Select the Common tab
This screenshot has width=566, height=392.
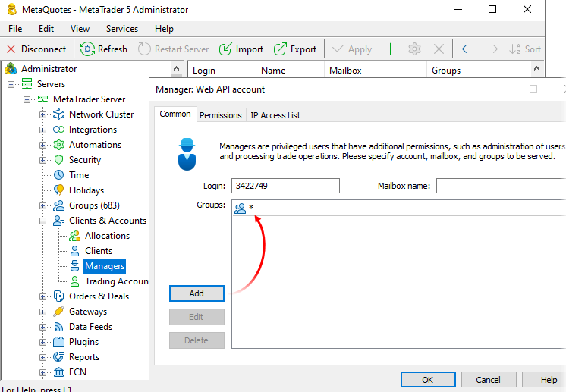pos(175,114)
